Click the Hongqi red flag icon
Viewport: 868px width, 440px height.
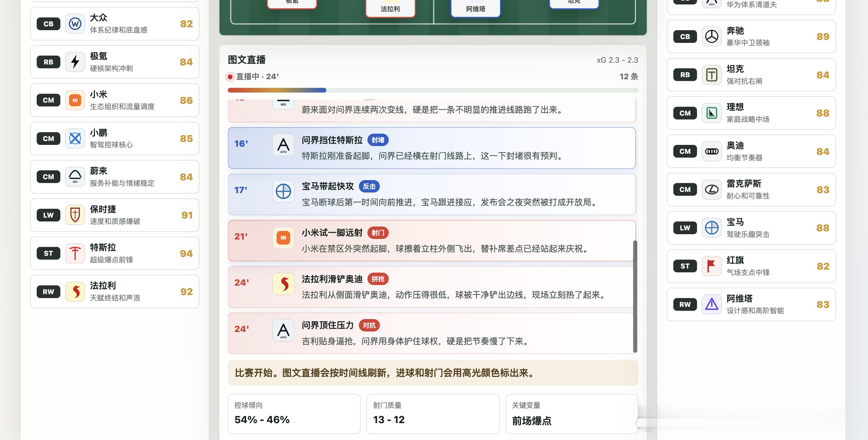point(712,266)
